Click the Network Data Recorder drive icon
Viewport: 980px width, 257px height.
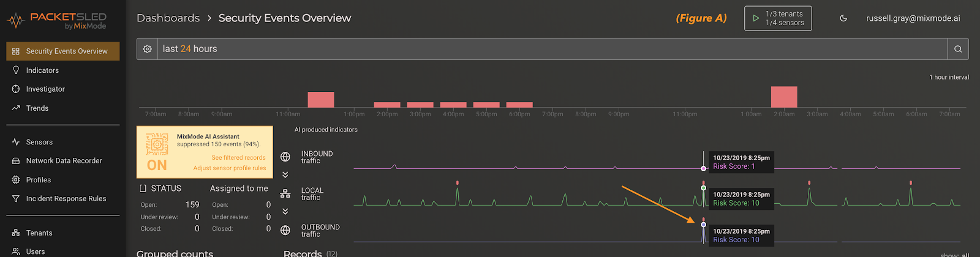point(16,161)
